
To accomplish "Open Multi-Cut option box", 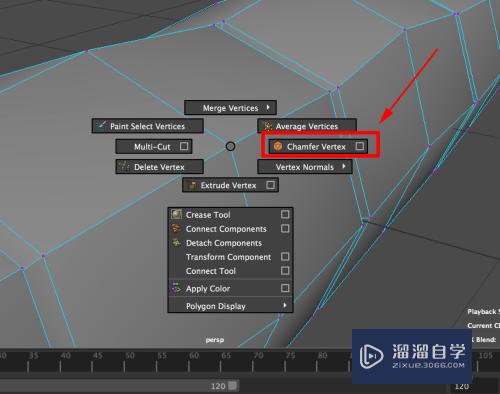I will [184, 146].
